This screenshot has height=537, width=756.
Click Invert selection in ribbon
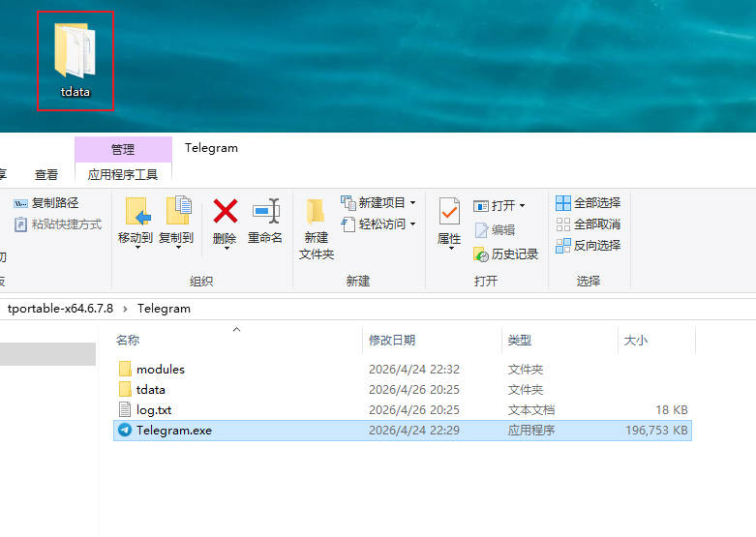[x=588, y=246]
